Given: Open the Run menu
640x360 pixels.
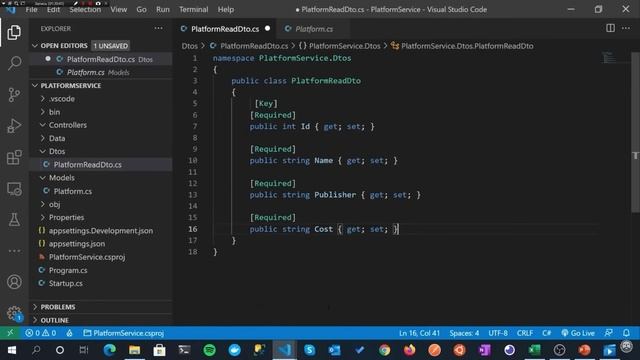Looking at the screenshot, I should (162, 9).
